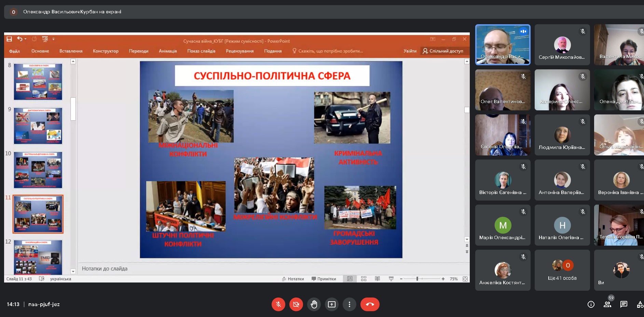Viewport: 644px width, 317px height.
Task: Open the chat panel
Action: (624, 304)
